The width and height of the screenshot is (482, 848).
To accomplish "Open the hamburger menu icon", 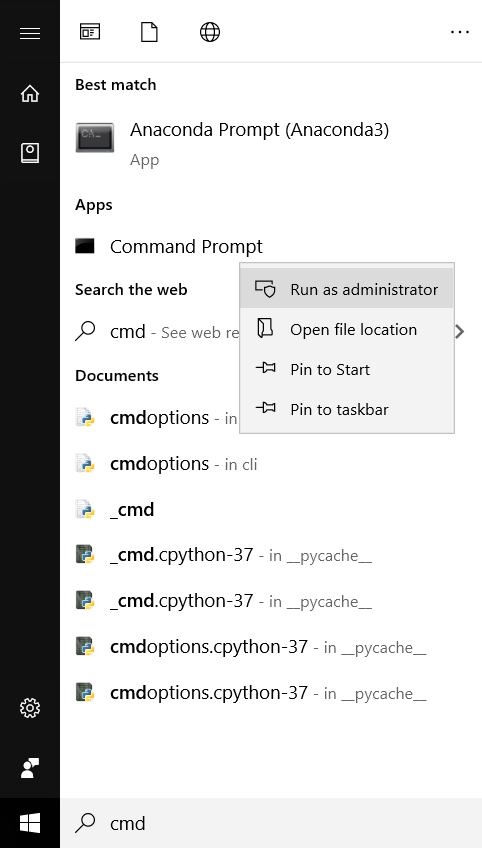I will [x=30, y=33].
